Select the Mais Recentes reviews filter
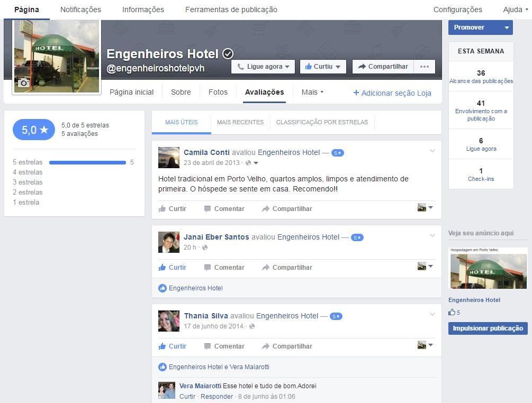 [x=240, y=122]
